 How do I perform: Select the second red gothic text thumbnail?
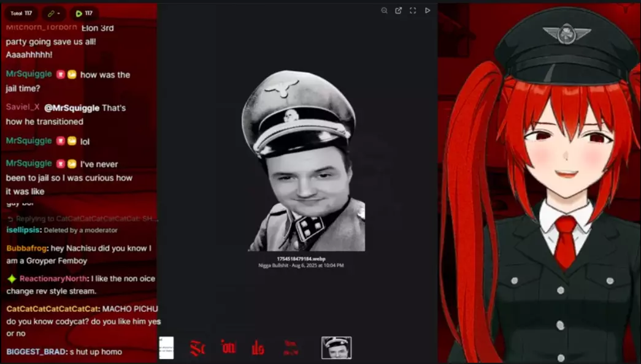[x=228, y=347]
